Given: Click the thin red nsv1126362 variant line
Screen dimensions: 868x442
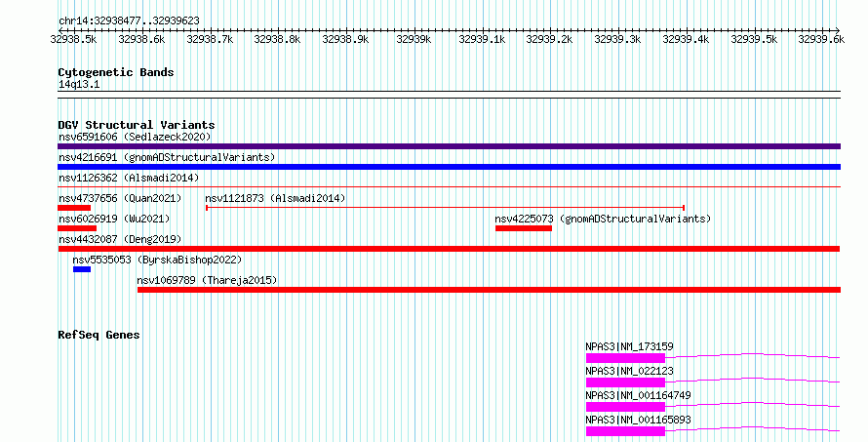Looking at the screenshot, I should coord(449,187).
